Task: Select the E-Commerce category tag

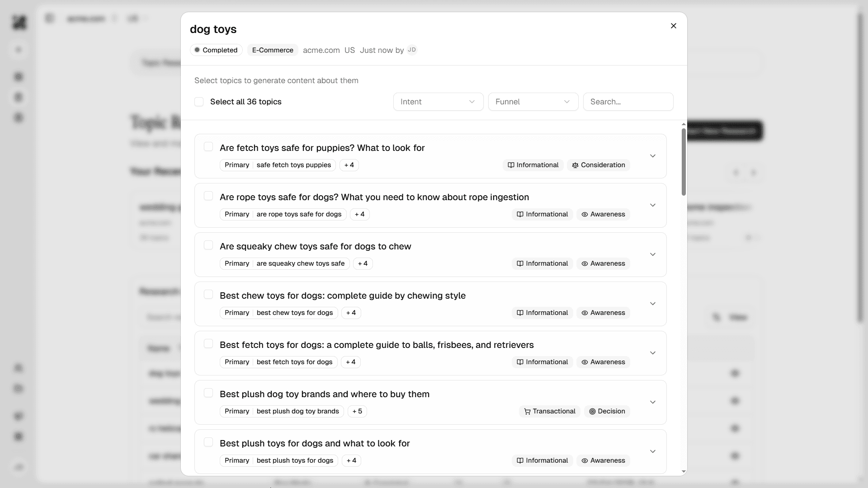Action: [272, 50]
